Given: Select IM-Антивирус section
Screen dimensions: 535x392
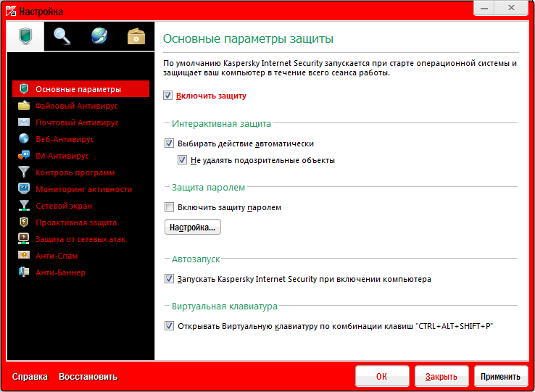Looking at the screenshot, I should (62, 156).
